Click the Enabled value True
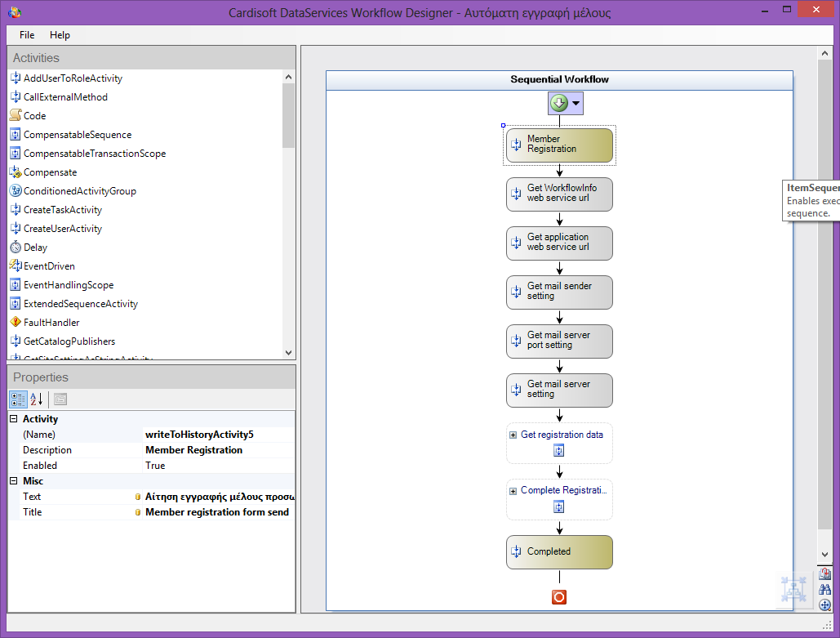 (219, 466)
